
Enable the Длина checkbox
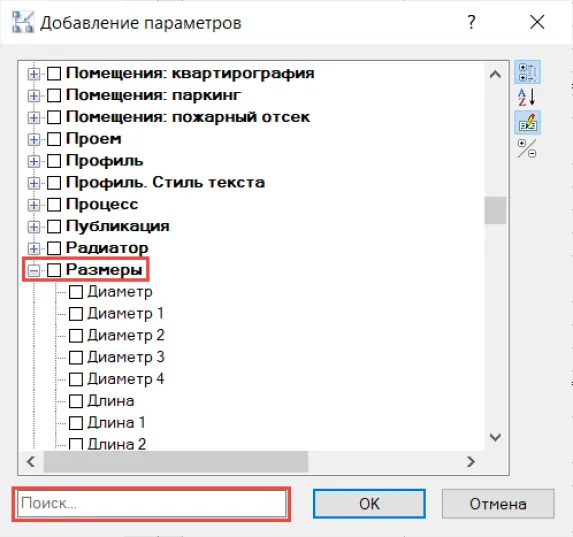click(76, 401)
